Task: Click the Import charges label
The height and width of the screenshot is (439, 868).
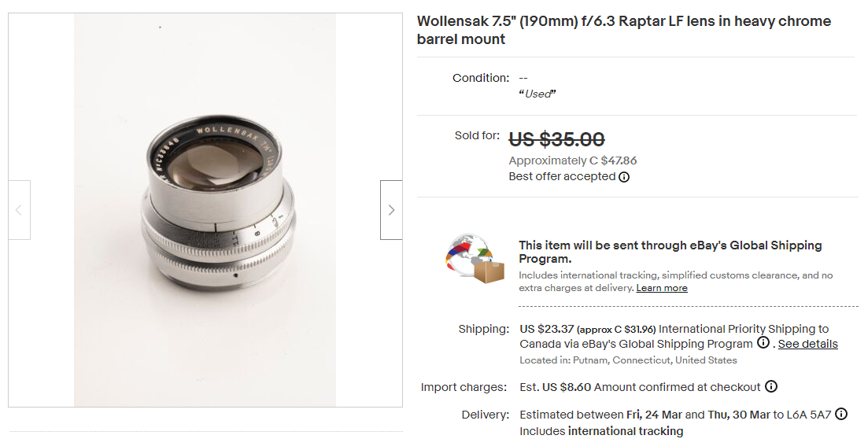Action: pos(464,387)
